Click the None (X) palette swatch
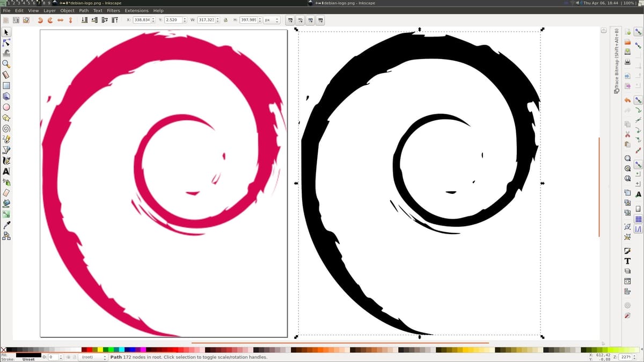The height and width of the screenshot is (362, 644). [3, 350]
